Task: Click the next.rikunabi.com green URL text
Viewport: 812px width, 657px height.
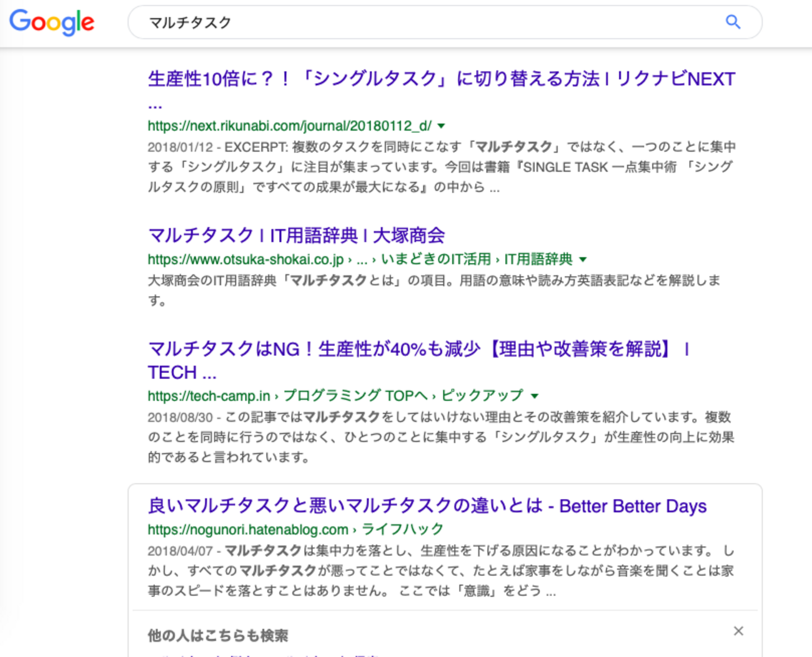Action: 290,126
